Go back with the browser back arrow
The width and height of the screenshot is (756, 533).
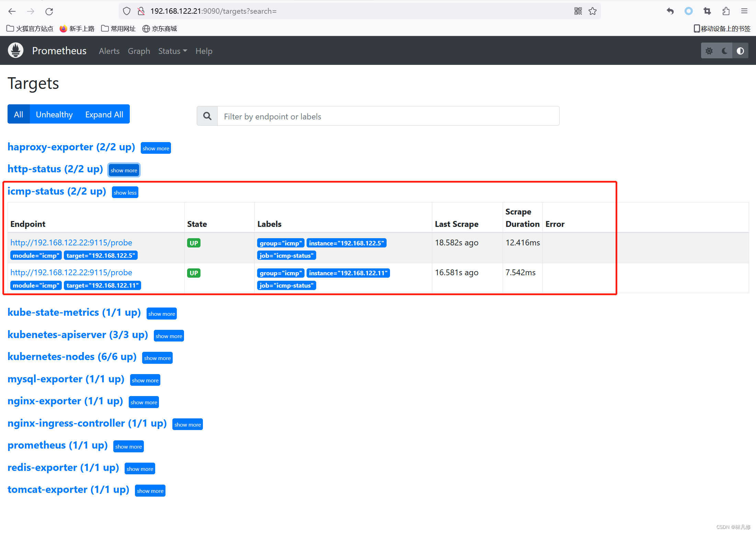(12, 11)
